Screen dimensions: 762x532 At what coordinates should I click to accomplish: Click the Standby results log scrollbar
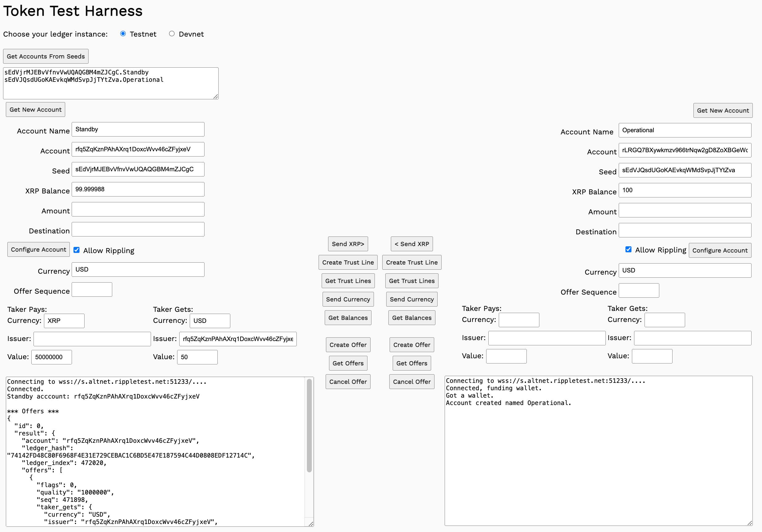pyautogui.click(x=309, y=427)
